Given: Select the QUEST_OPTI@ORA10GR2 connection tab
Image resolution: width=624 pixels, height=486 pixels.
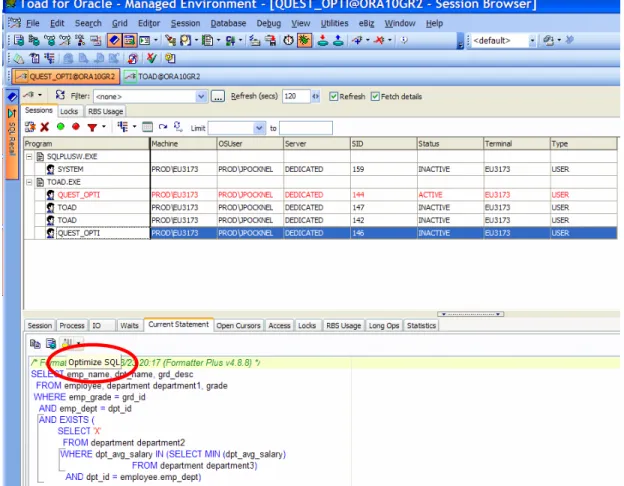Looking at the screenshot, I should pyautogui.click(x=66, y=76).
